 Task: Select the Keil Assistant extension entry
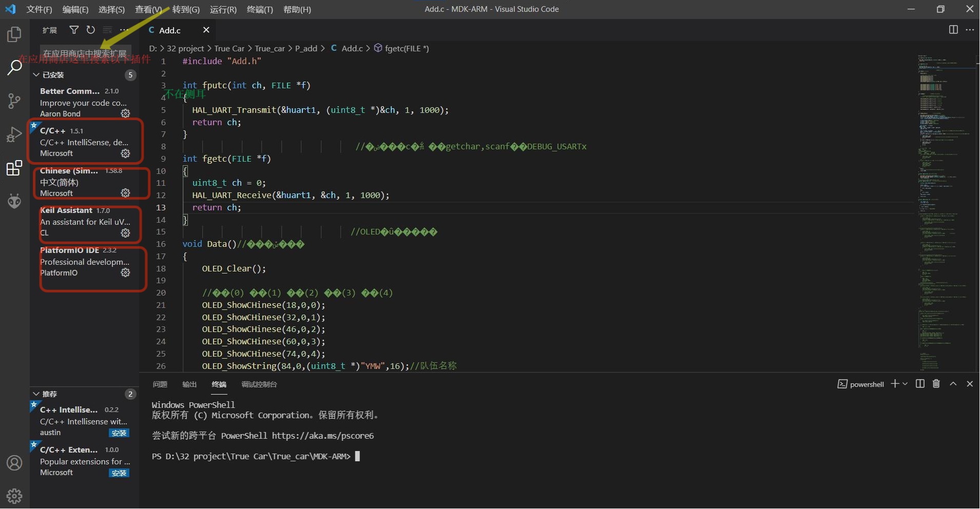coord(84,222)
